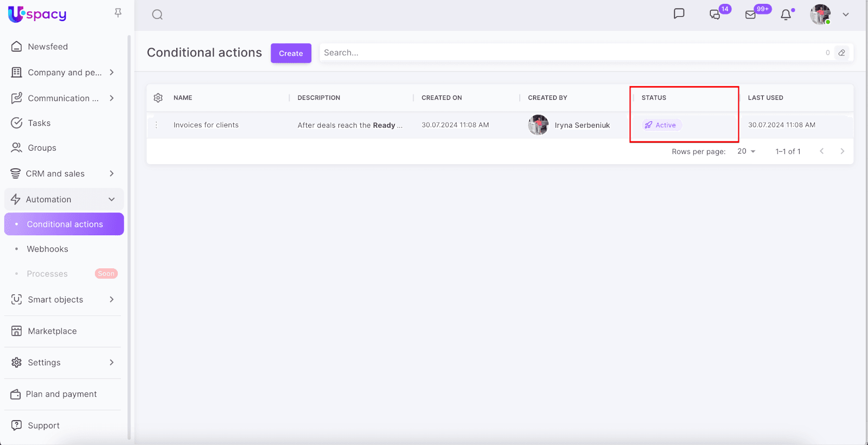Viewport: 868px width, 445px height.
Task: Open the mail inbox with 99+ badge
Action: point(751,15)
